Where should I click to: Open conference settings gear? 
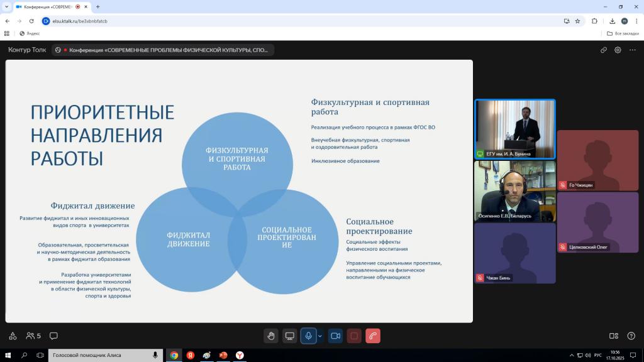tap(618, 50)
